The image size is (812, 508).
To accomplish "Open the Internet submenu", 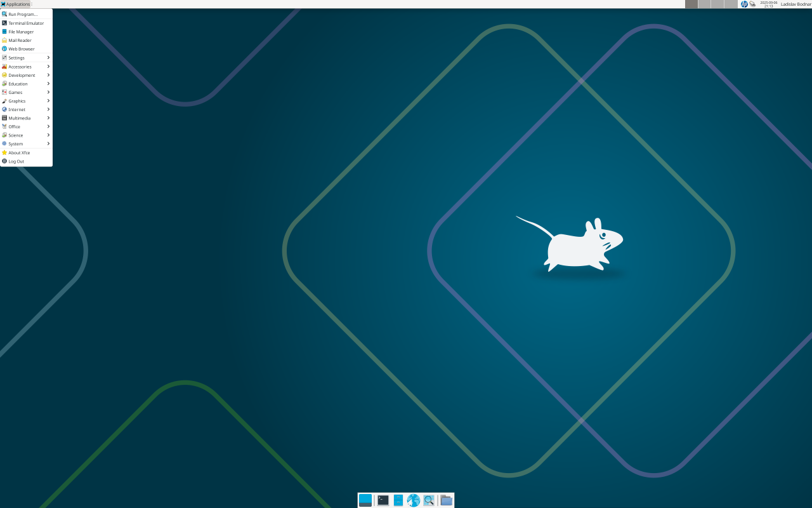I will [x=26, y=109].
